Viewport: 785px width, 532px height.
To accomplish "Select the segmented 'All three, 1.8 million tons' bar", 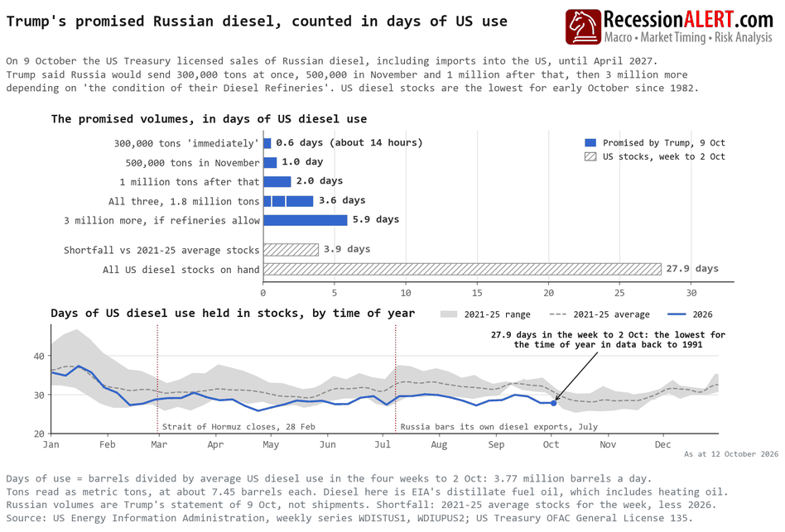I will point(288,201).
